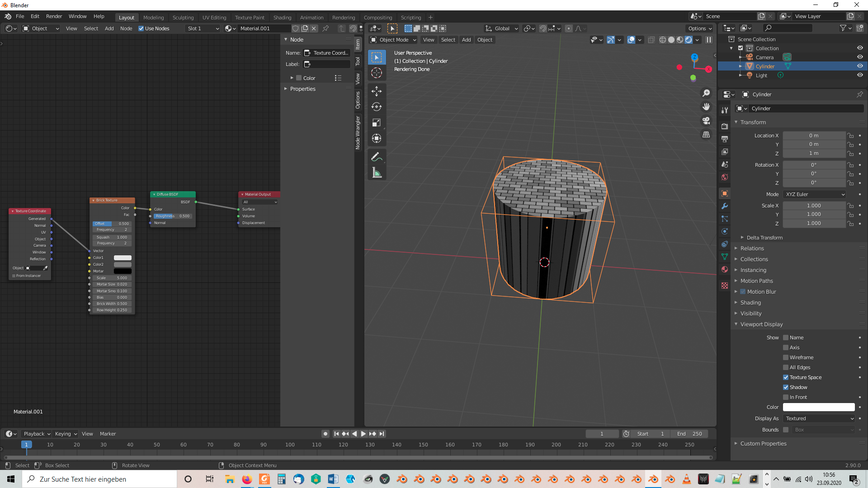Open Material properties tab icon
868x488 pixels.
click(x=725, y=269)
